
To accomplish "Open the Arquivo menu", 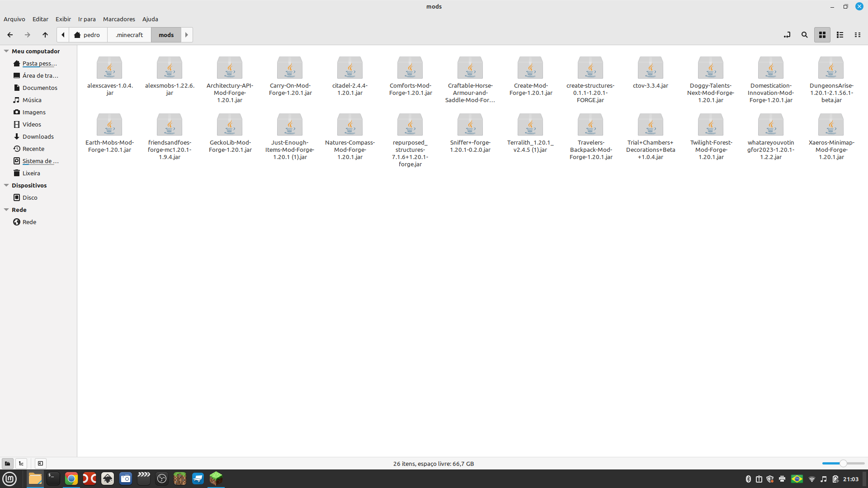I will 14,19.
